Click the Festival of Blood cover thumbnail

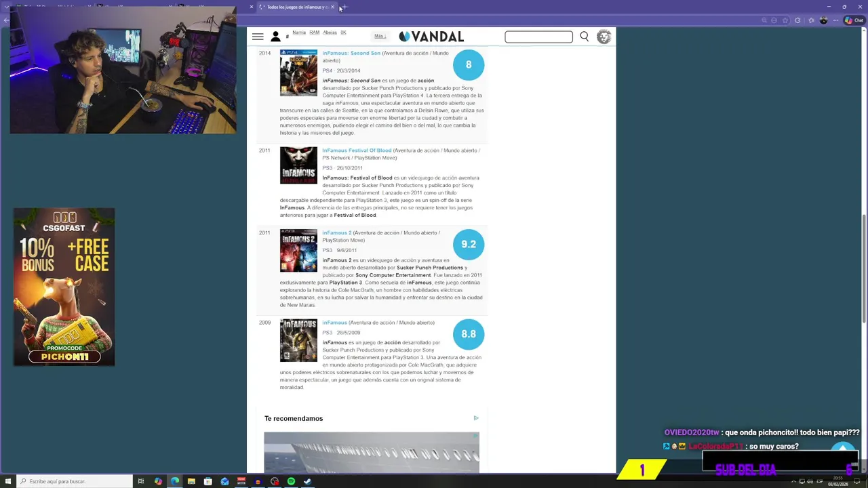click(298, 165)
